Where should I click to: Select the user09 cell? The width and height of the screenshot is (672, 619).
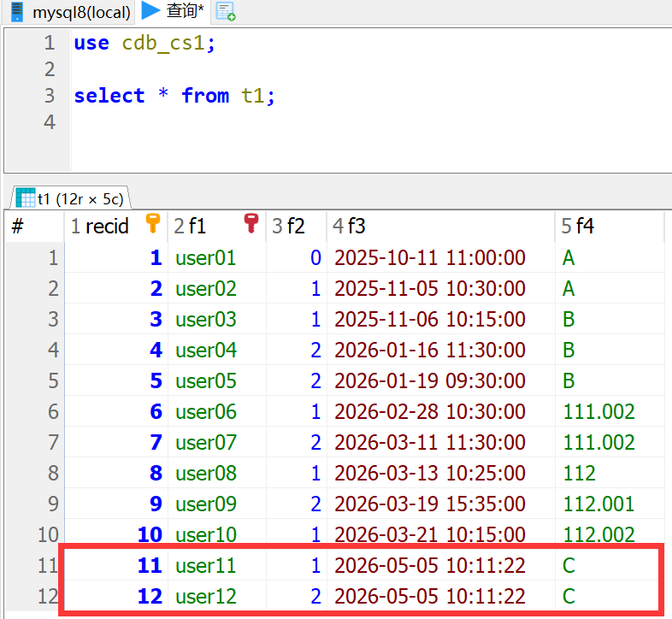[x=217, y=504]
